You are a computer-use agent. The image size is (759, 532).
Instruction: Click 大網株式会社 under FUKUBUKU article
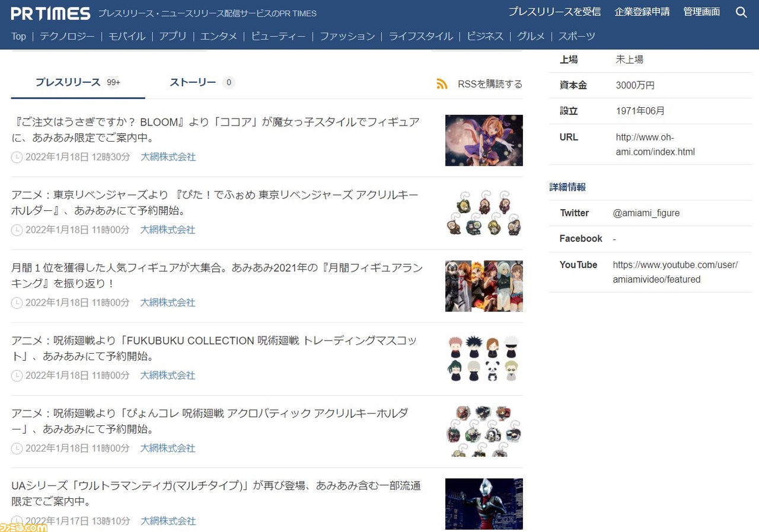point(168,376)
